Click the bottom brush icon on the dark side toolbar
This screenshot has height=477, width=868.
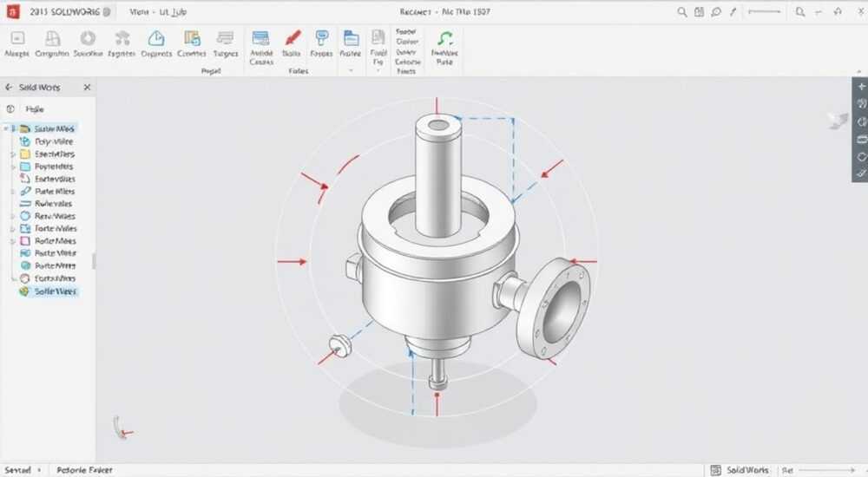[861, 173]
